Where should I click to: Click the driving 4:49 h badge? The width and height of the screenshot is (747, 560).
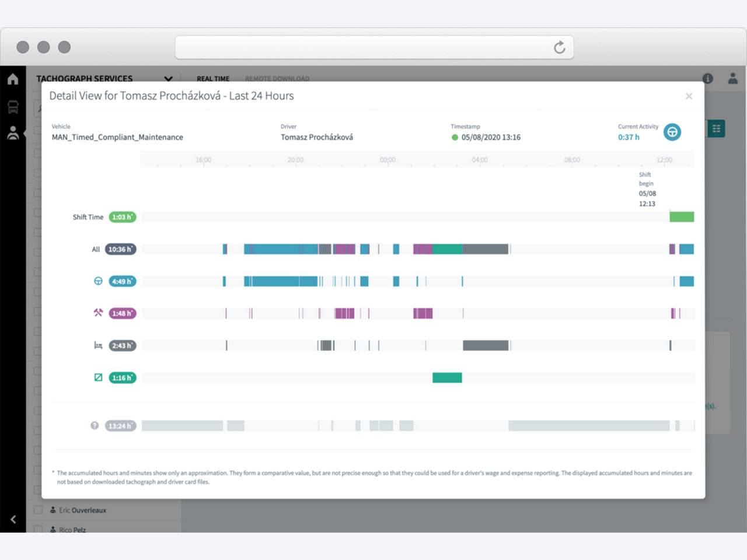point(123,281)
